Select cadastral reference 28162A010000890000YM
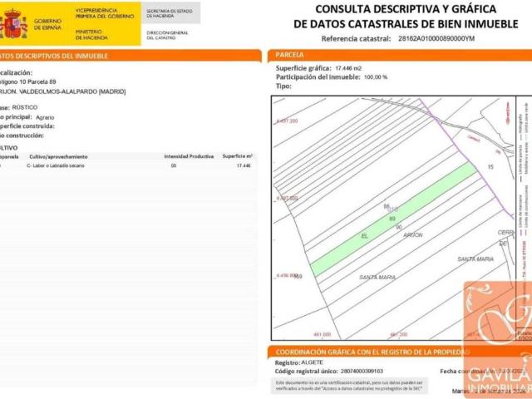532x399 pixels. [x=436, y=39]
